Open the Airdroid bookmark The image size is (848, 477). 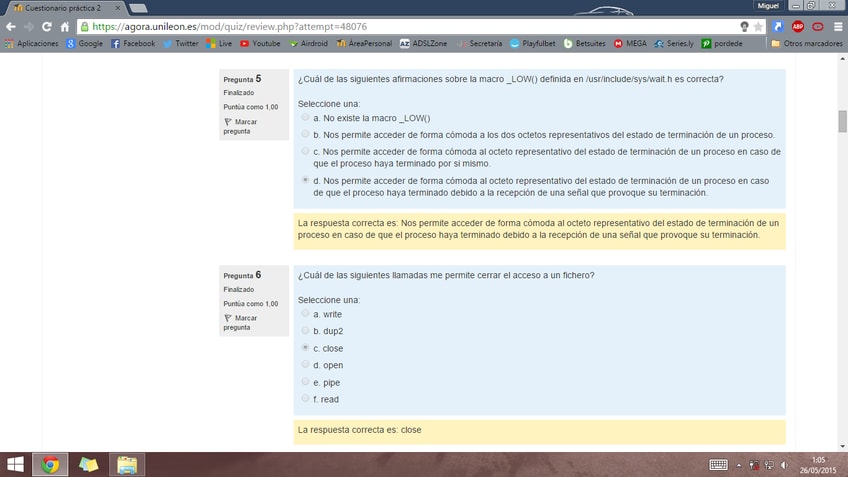tap(308, 43)
